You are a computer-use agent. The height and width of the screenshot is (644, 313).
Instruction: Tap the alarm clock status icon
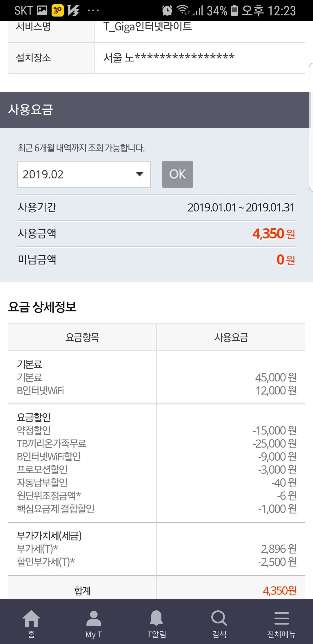(167, 11)
